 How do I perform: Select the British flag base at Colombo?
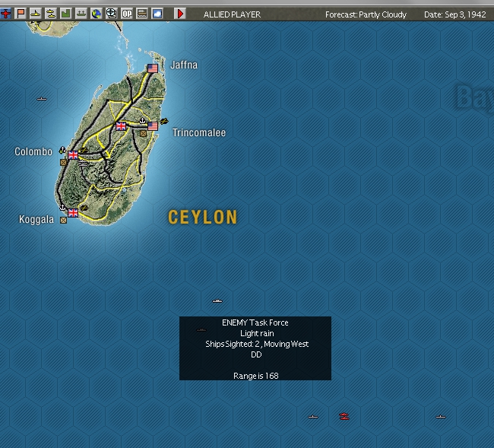point(73,155)
